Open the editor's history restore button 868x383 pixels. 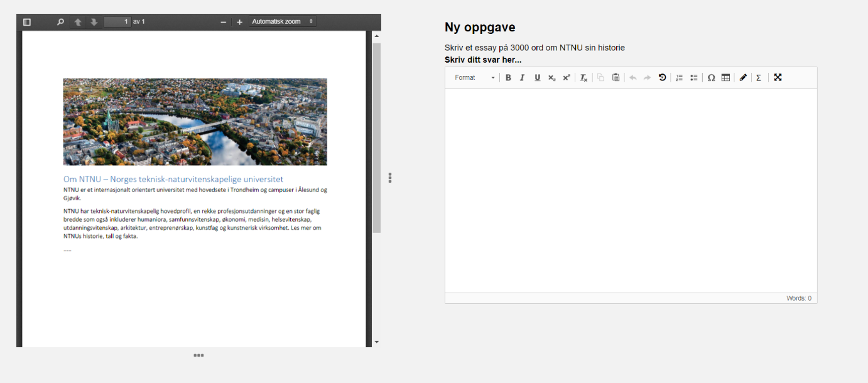click(662, 78)
